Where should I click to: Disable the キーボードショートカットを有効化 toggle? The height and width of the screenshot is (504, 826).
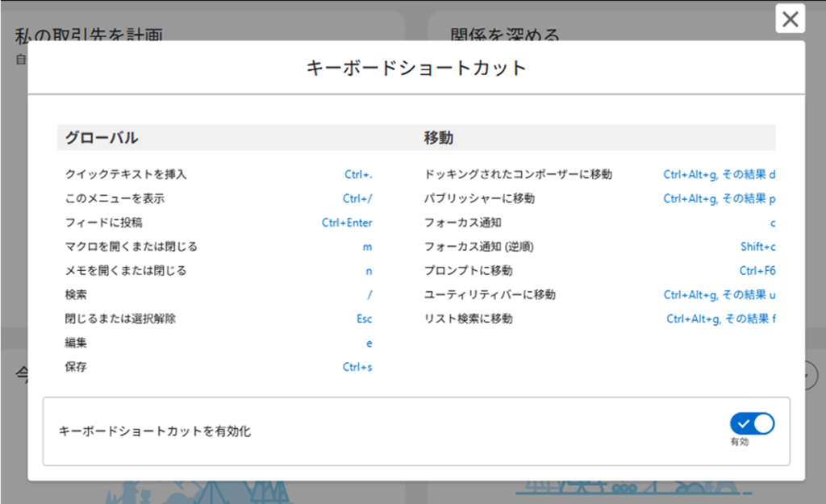tap(752, 423)
